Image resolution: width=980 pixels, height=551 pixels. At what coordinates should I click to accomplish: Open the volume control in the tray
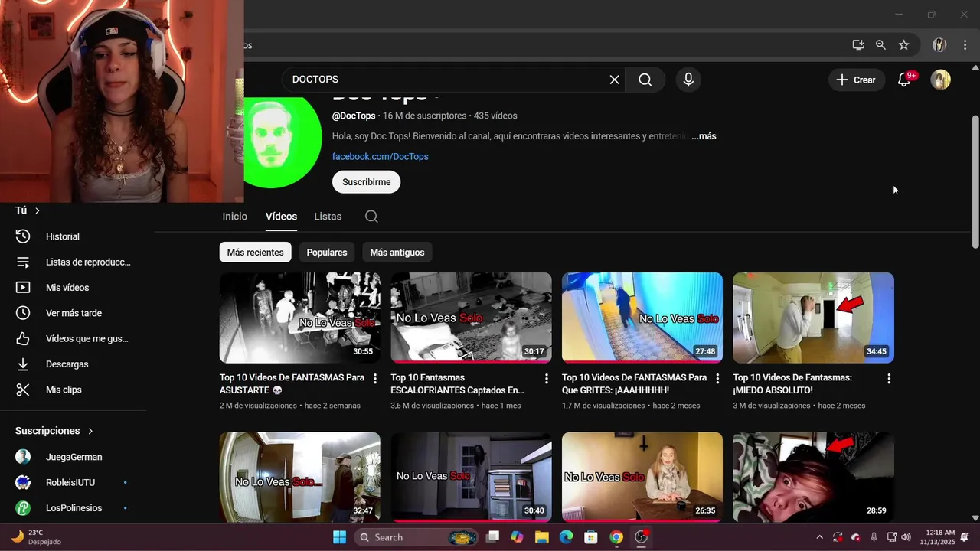[x=906, y=537]
